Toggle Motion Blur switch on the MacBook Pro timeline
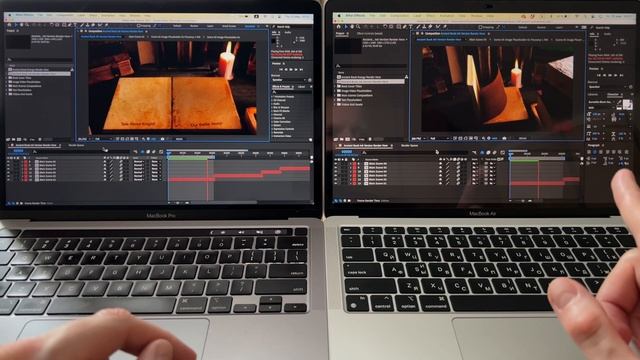This screenshot has width=640, height=360. click(x=154, y=151)
